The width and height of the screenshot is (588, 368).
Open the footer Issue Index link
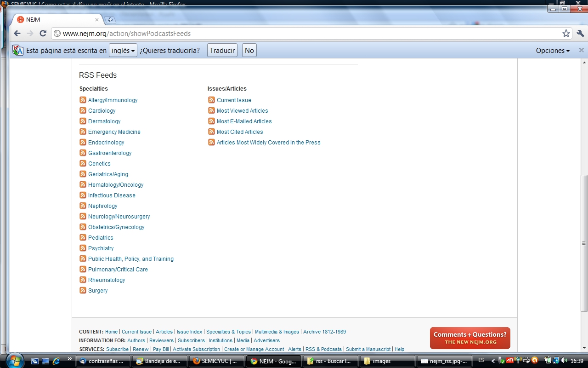(189, 332)
